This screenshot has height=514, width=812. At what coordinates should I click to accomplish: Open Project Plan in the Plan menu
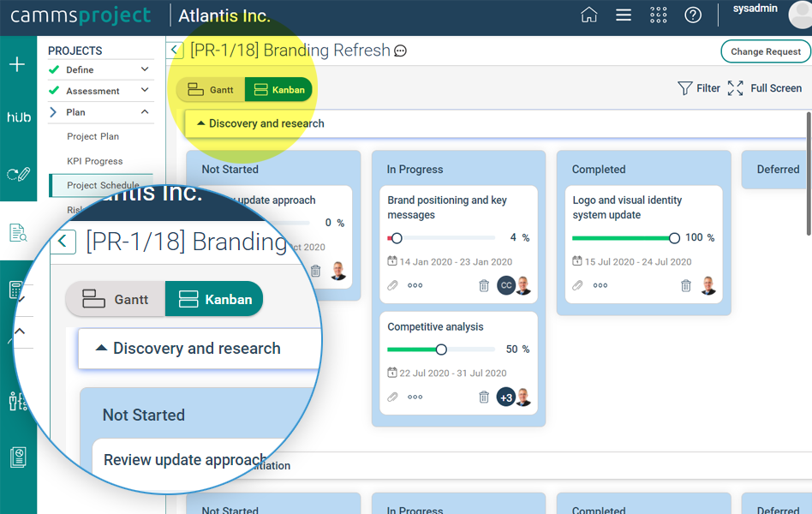pyautogui.click(x=93, y=136)
